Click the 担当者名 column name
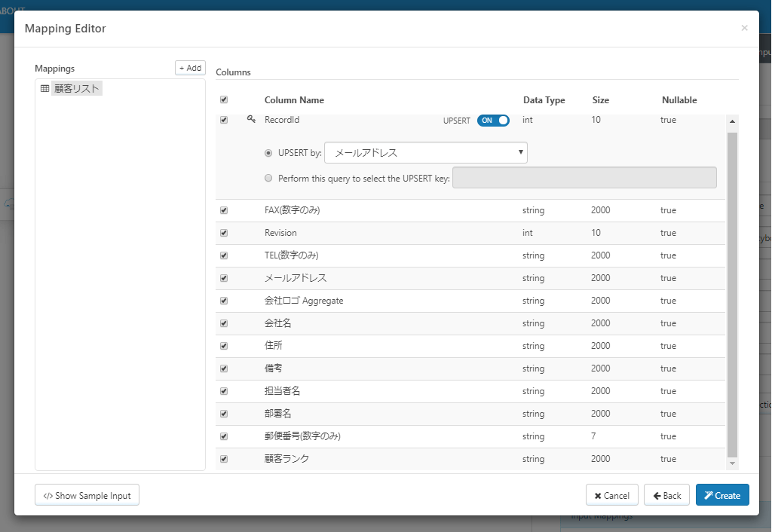This screenshot has height=532, width=772. tap(282, 391)
